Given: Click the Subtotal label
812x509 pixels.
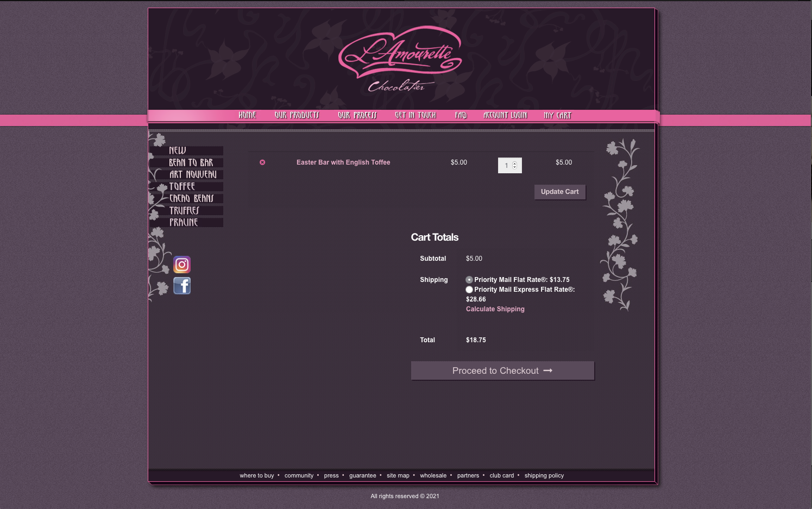Looking at the screenshot, I should tap(433, 259).
